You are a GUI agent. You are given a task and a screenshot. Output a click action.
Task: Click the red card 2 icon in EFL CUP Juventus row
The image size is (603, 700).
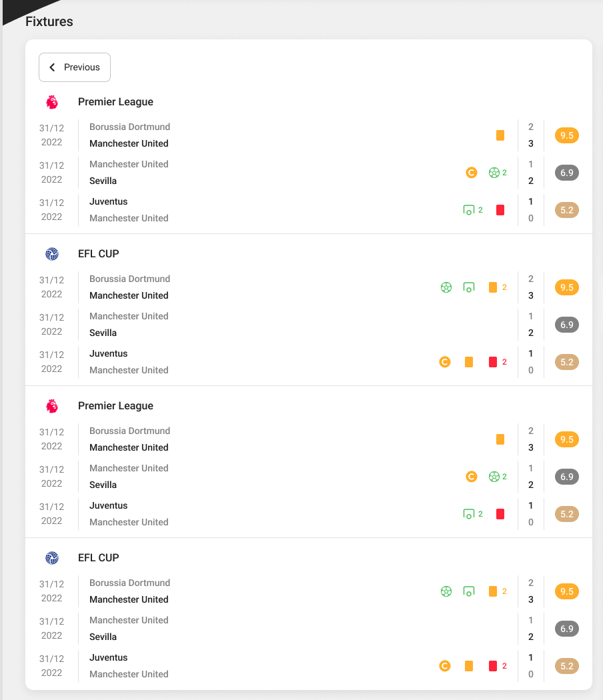point(494,361)
